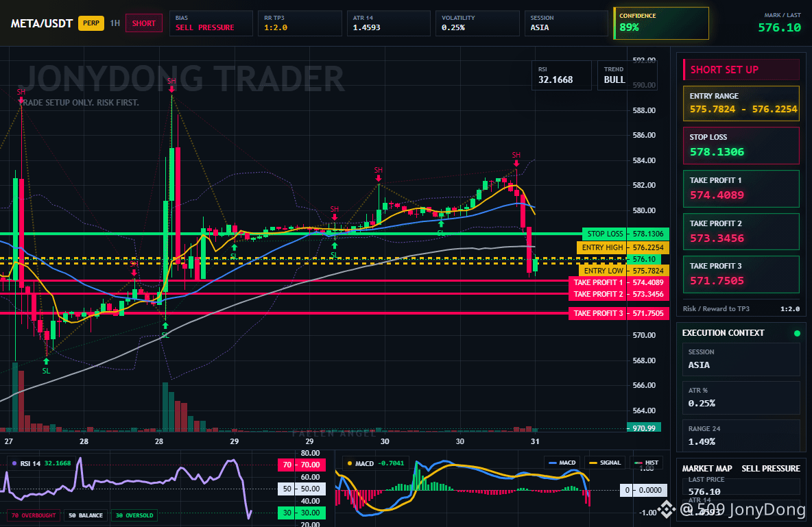This screenshot has height=527, width=812.
Task: Click the ATR % 0.25% card
Action: (x=741, y=397)
